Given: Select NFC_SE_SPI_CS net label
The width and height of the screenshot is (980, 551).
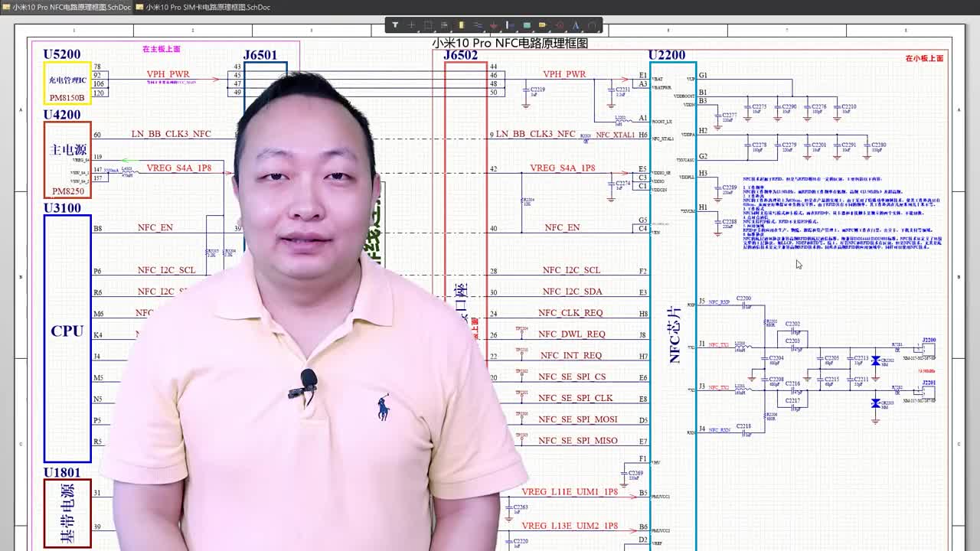Looking at the screenshot, I should pos(572,377).
